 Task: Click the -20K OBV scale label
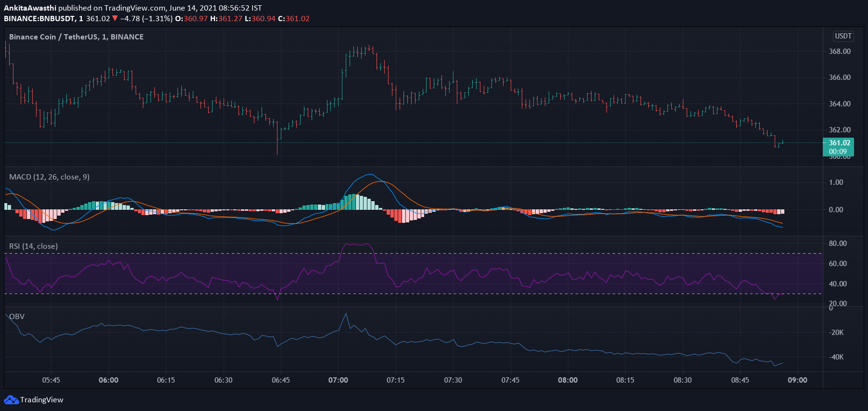click(x=836, y=333)
